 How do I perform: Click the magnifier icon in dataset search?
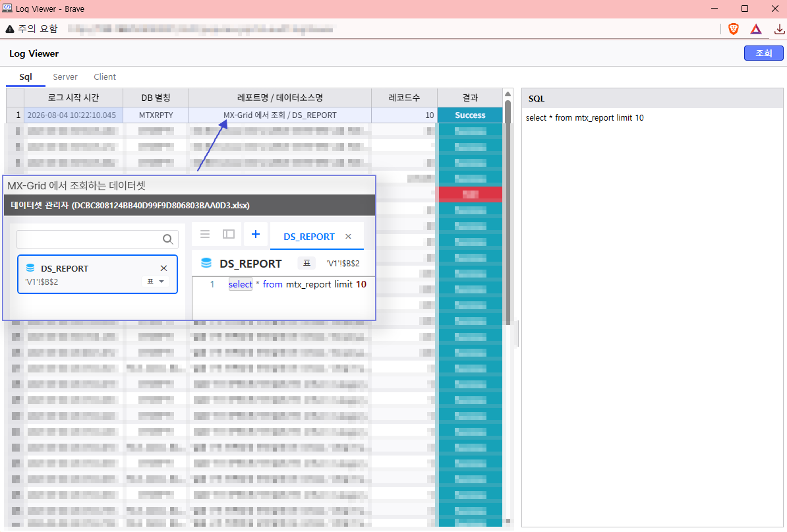(168, 239)
